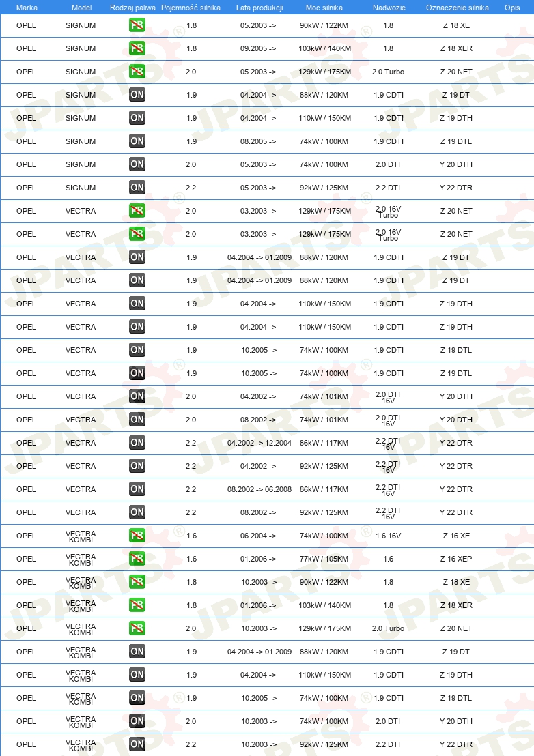The width and height of the screenshot is (534, 756).
Task: Select the Signum '2.0 Turbo' body cell
Action: pyautogui.click(x=389, y=72)
